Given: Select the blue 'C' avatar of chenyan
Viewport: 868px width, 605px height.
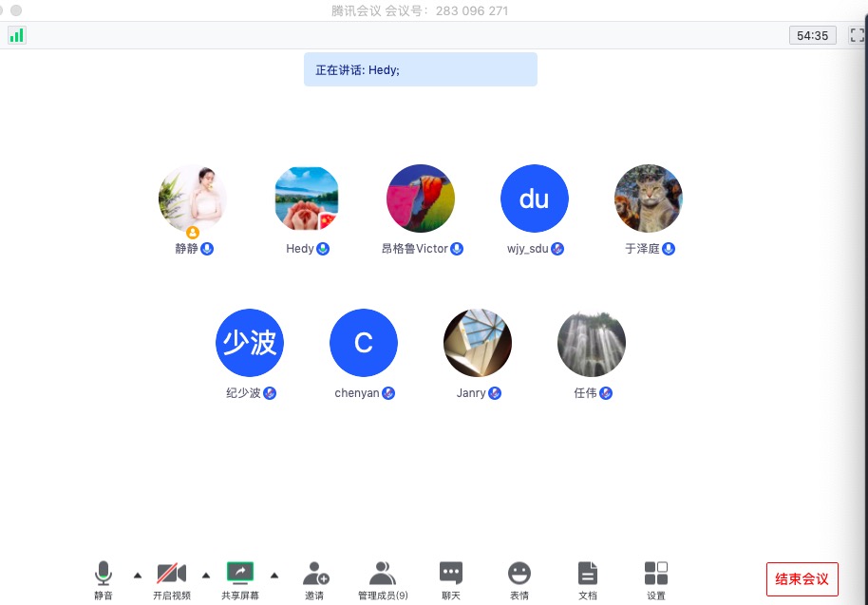Looking at the screenshot, I should [x=364, y=343].
